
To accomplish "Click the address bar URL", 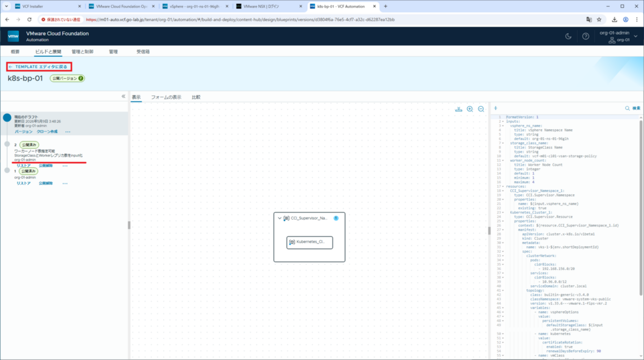I will [x=240, y=20].
